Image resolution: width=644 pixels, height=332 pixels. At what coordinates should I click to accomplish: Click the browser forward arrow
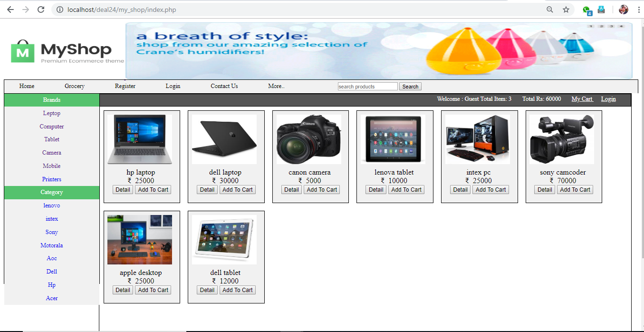pyautogui.click(x=26, y=10)
